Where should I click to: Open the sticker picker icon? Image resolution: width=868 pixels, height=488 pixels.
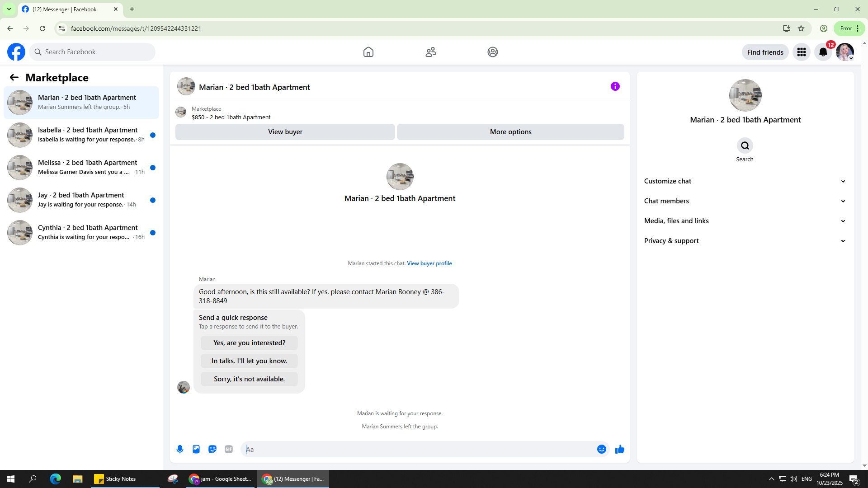click(212, 449)
